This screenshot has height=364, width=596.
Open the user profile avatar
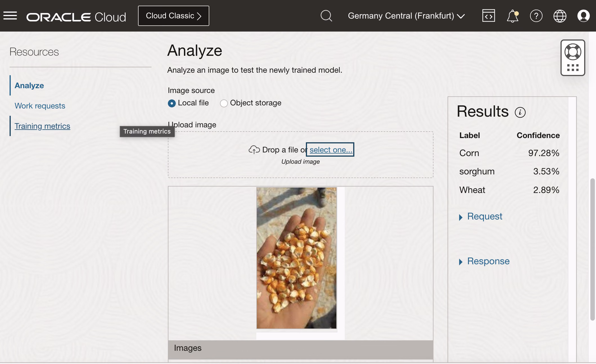pos(583,16)
